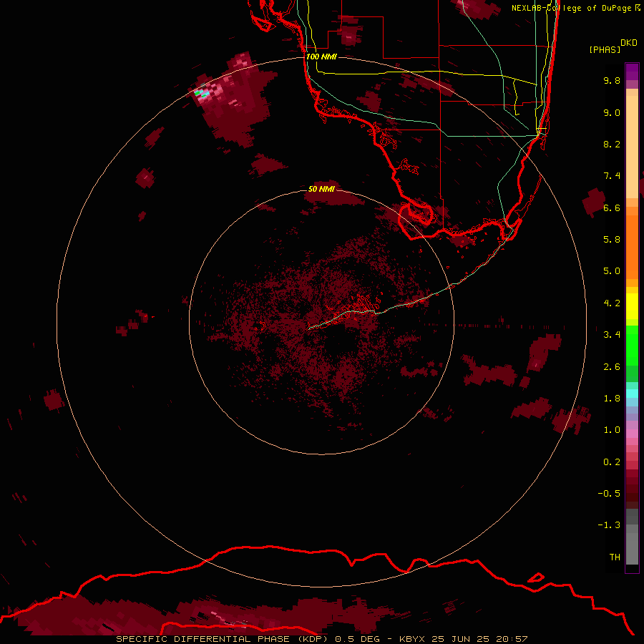Click the 8.2 value on the color scale
This screenshot has height=644, width=644.
pos(612,144)
